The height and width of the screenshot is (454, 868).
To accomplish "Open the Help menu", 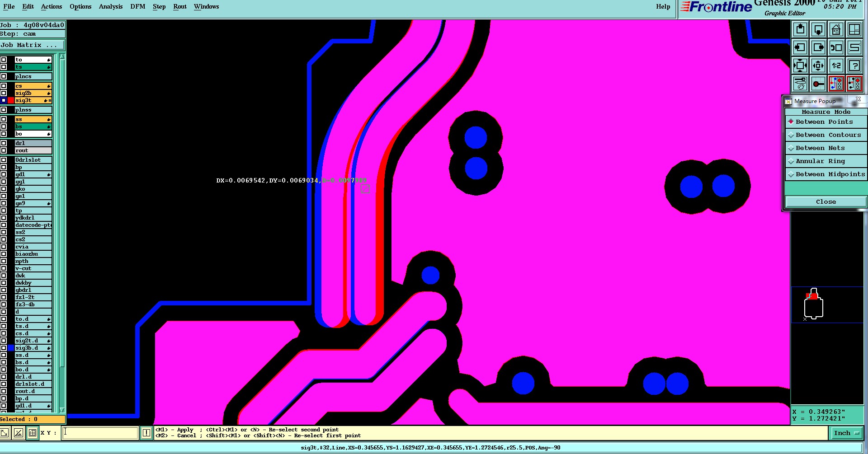I will pyautogui.click(x=663, y=6).
